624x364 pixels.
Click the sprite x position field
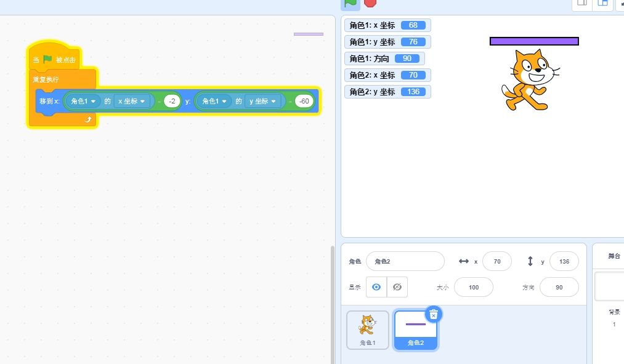[496, 261]
